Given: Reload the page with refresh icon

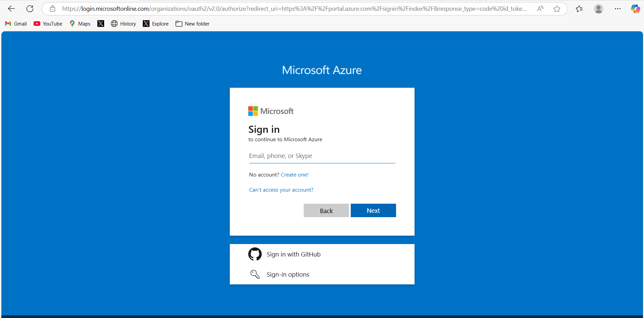Looking at the screenshot, I should click(30, 9).
